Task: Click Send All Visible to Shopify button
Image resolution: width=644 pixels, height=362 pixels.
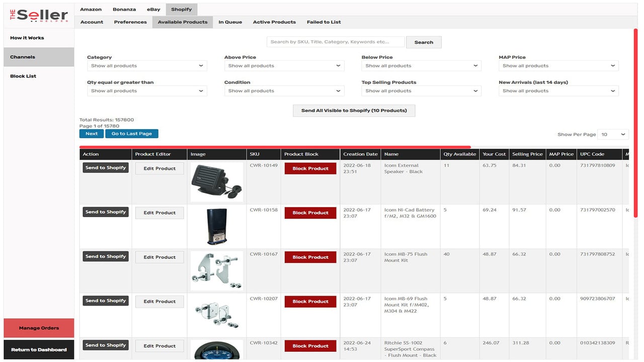Action: (x=354, y=111)
